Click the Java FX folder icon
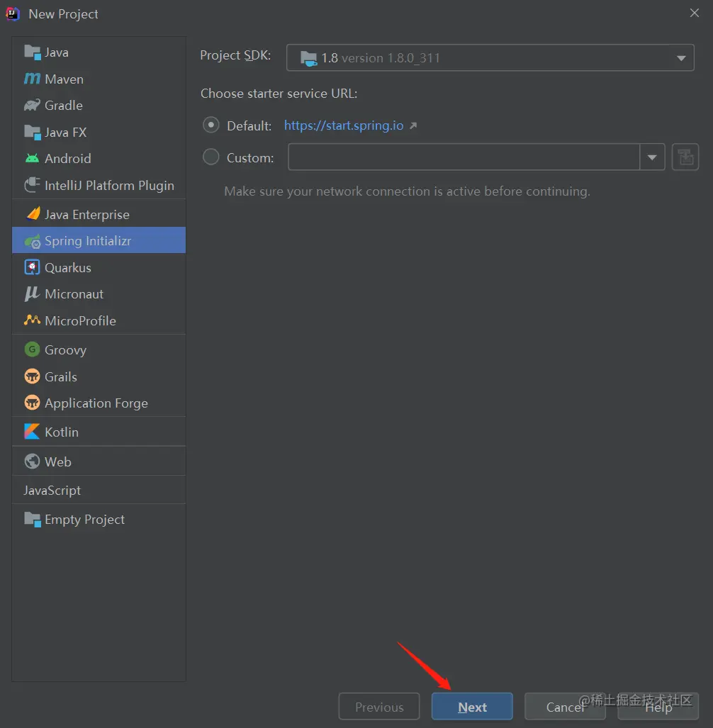This screenshot has height=728, width=713. pos(32,133)
